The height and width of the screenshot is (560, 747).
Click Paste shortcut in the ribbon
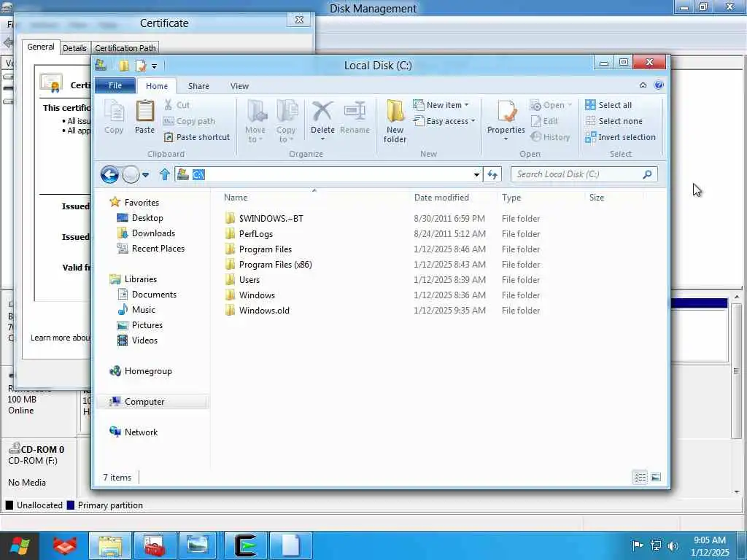pyautogui.click(x=197, y=137)
